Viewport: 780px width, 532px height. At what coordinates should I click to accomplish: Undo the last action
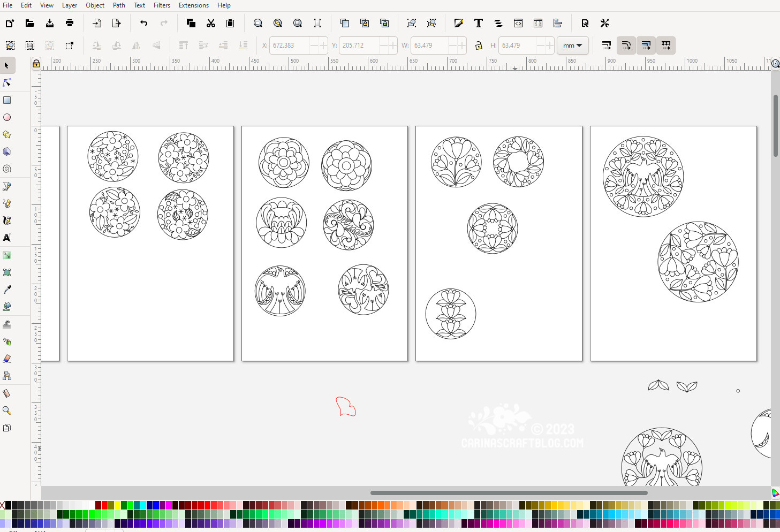click(x=143, y=23)
